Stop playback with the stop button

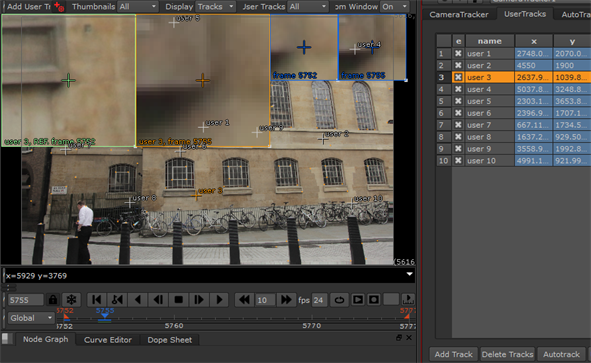[179, 300]
